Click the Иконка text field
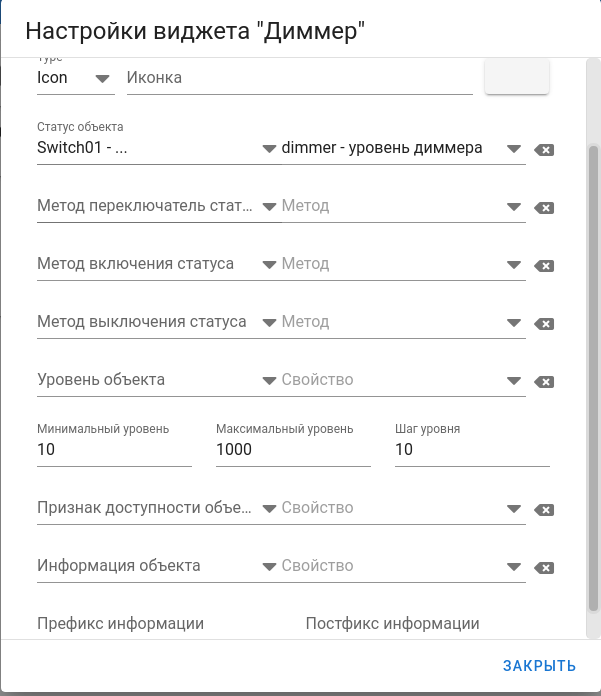Screen dimensions: 601x696 (298, 78)
